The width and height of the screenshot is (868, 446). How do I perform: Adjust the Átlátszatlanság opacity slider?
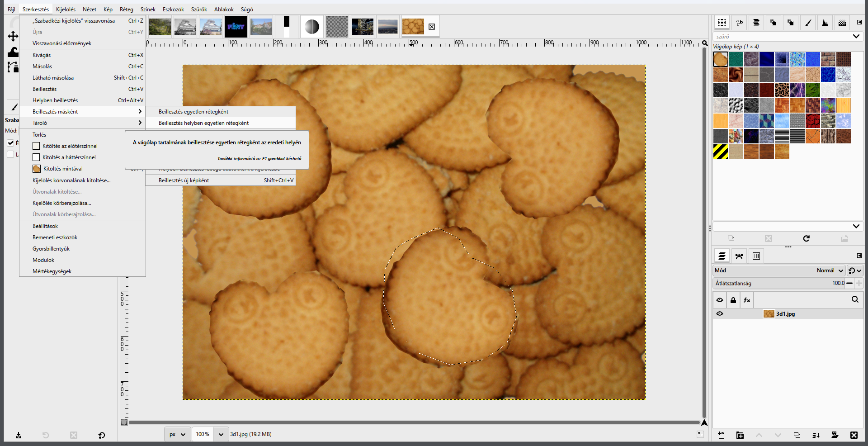coord(779,283)
